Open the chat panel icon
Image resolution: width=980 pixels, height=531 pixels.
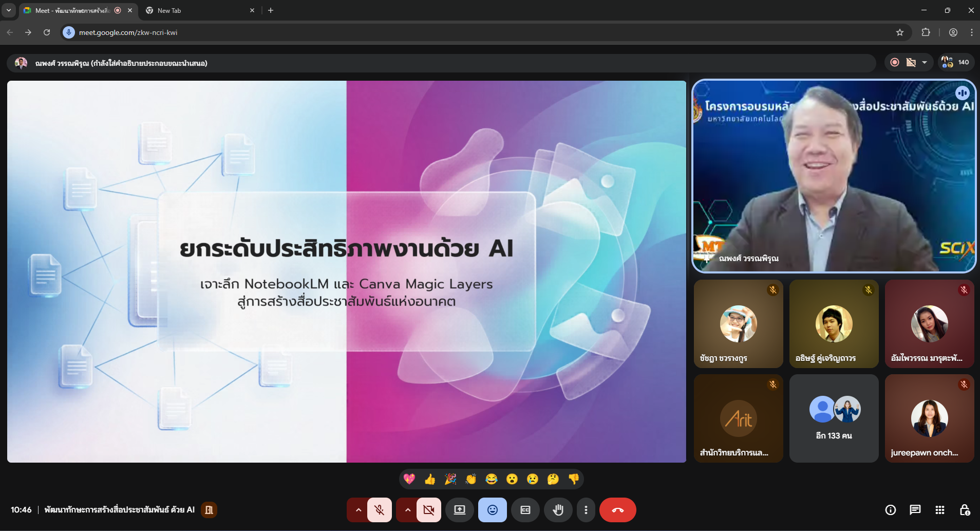click(915, 510)
